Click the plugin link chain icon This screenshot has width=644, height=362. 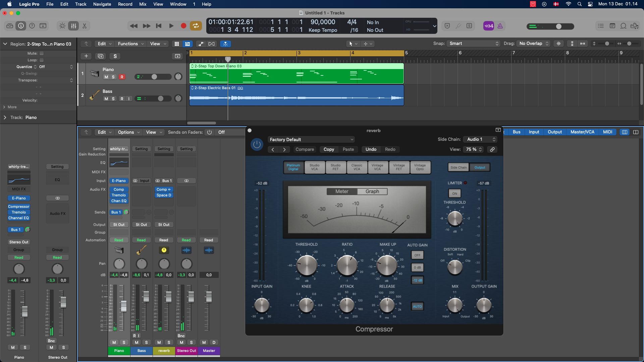click(492, 149)
